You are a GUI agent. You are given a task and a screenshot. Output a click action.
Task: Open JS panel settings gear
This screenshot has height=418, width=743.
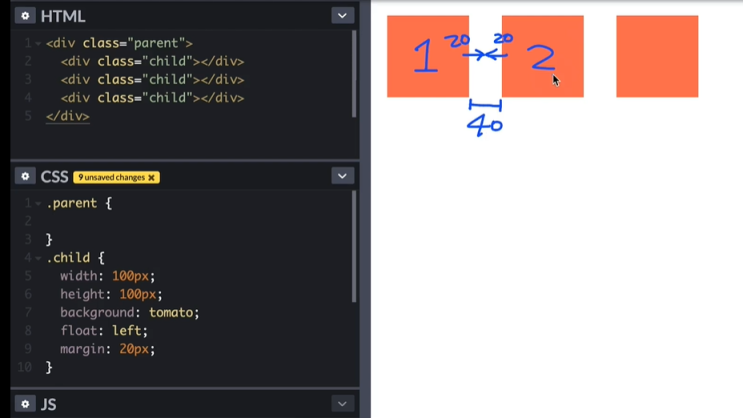(25, 404)
